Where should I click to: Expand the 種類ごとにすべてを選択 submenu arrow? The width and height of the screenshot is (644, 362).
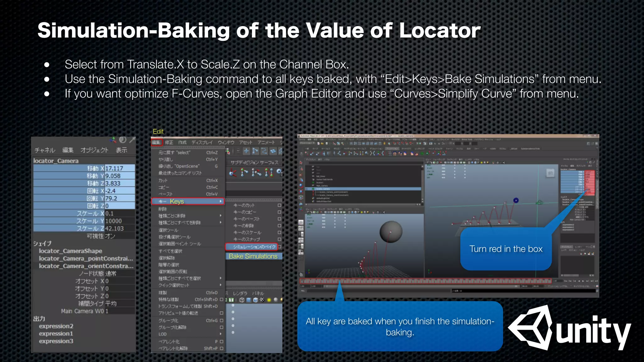[x=221, y=278]
